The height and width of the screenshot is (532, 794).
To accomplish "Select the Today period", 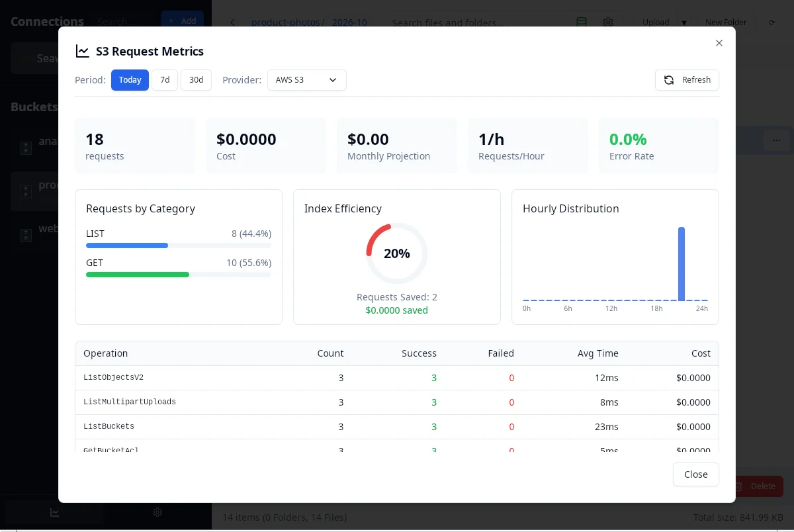I will (130, 80).
